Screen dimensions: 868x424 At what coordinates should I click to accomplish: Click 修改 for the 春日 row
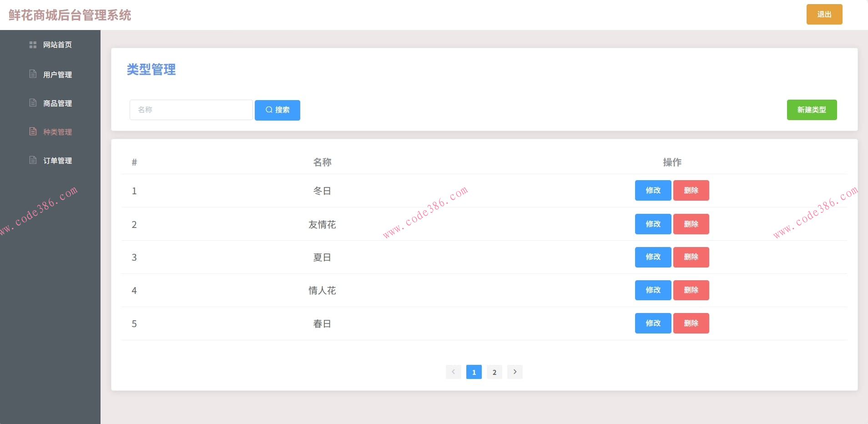click(x=653, y=323)
